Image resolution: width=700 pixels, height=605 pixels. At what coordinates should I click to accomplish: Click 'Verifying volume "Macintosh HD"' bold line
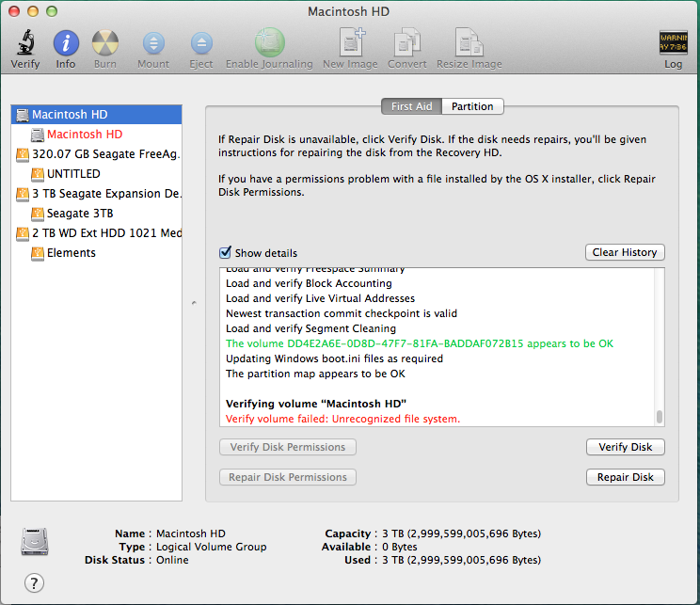tap(316, 404)
